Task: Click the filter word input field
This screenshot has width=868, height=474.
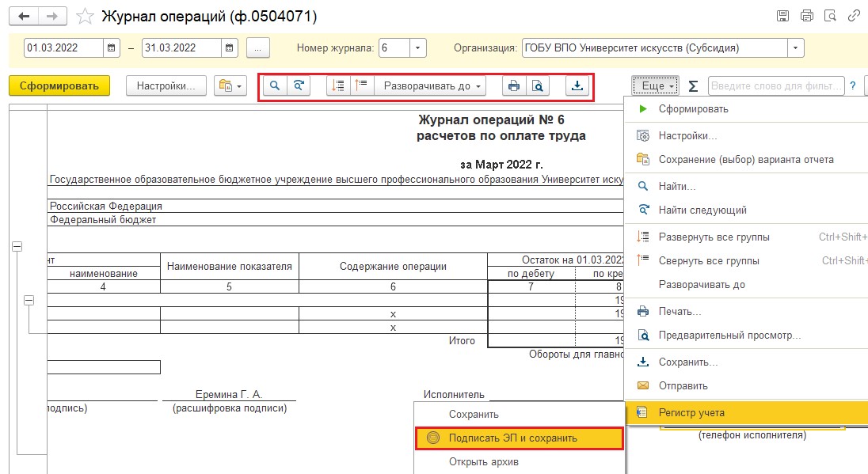Action: point(776,85)
